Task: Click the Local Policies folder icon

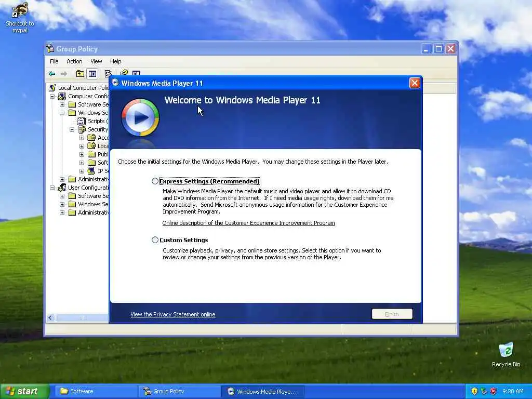Action: tap(91, 146)
